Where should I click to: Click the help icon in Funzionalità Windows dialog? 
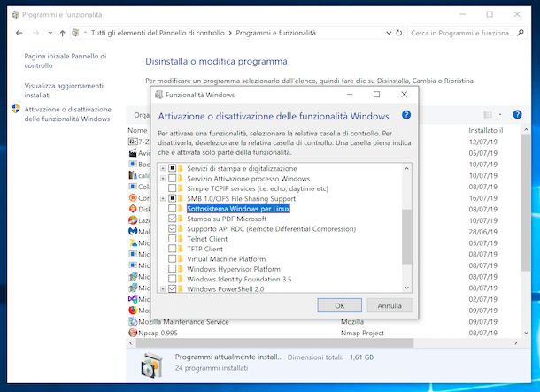pyautogui.click(x=406, y=115)
